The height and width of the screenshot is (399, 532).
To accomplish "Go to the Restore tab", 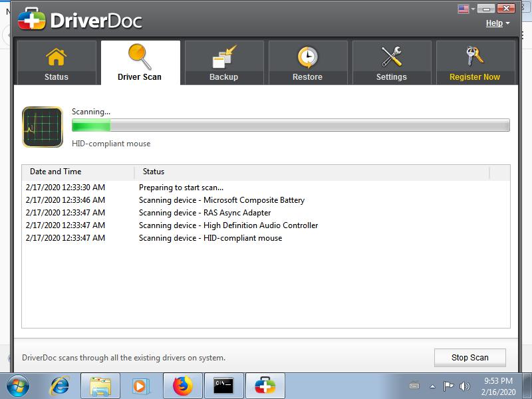I will [308, 63].
